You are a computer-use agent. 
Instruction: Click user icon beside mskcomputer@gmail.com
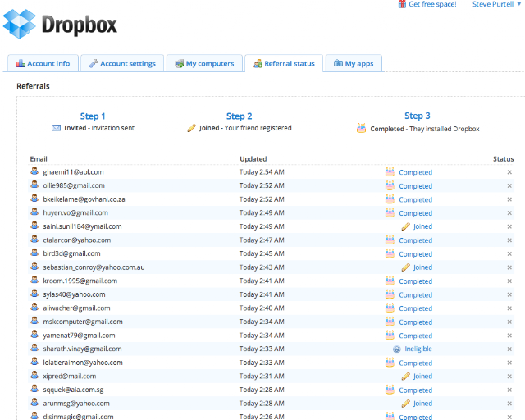coord(34,321)
